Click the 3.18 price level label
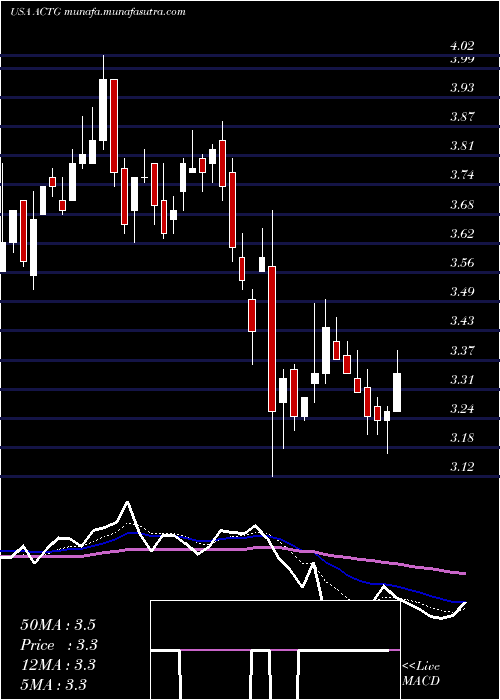The height and width of the screenshot is (700, 500). (x=462, y=438)
